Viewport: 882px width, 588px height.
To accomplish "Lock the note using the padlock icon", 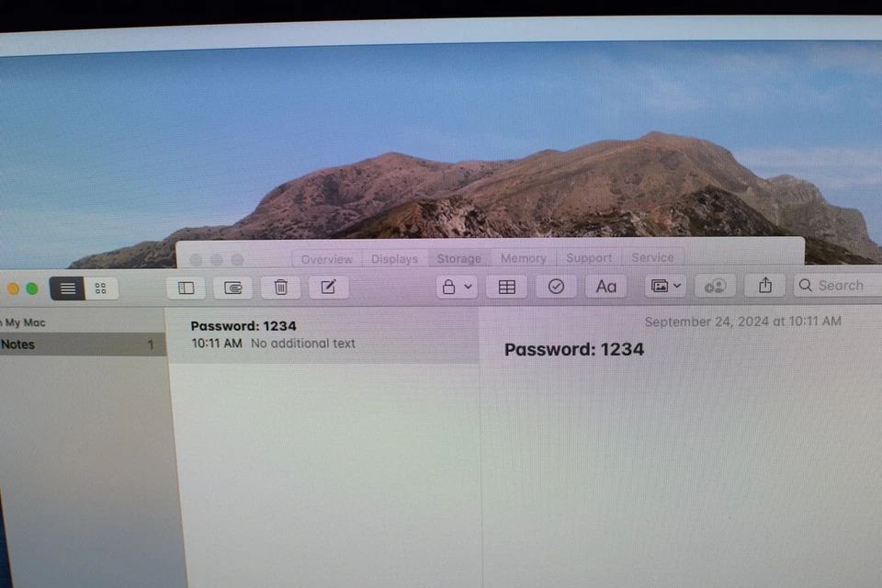I will tap(449, 286).
